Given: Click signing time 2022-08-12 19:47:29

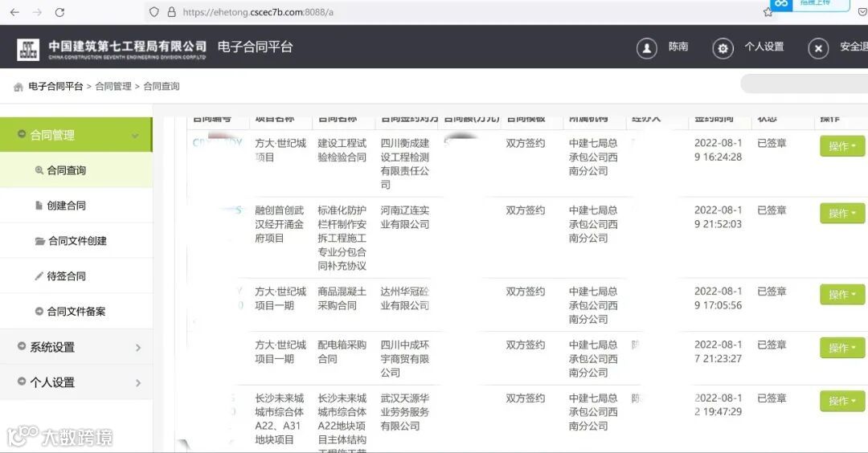Looking at the screenshot, I should click(x=718, y=405).
